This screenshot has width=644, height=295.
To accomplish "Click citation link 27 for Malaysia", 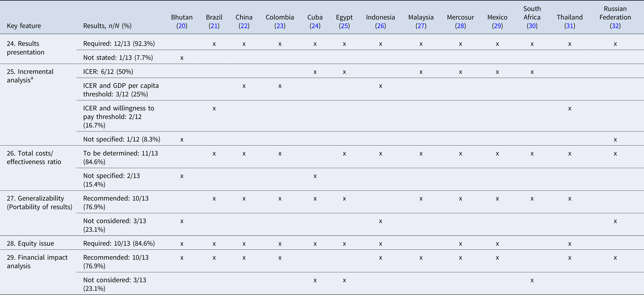I will coord(421,26).
